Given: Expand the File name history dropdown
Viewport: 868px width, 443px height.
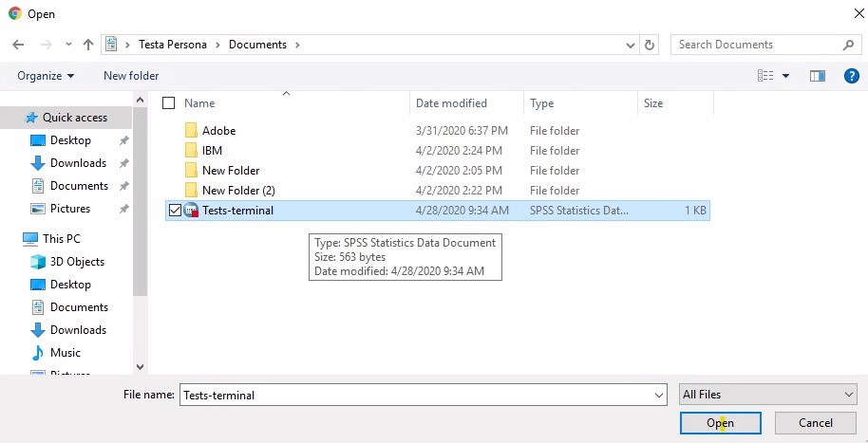Looking at the screenshot, I should 659,395.
